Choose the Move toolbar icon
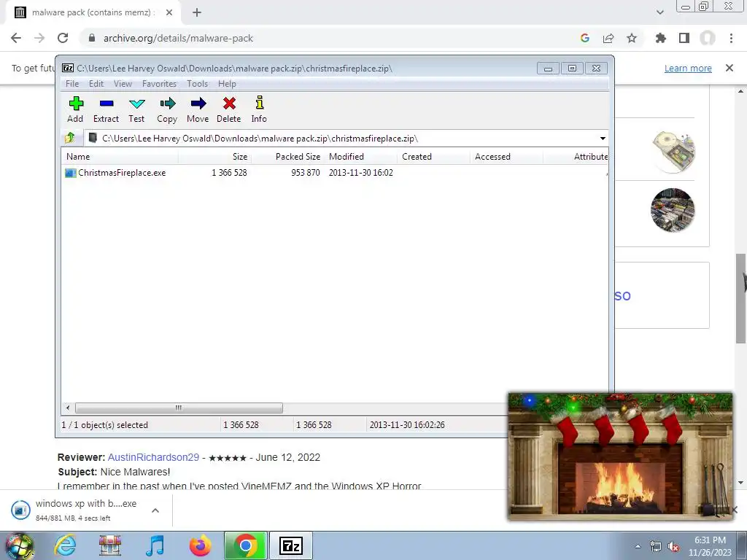747x560 pixels. (x=198, y=109)
